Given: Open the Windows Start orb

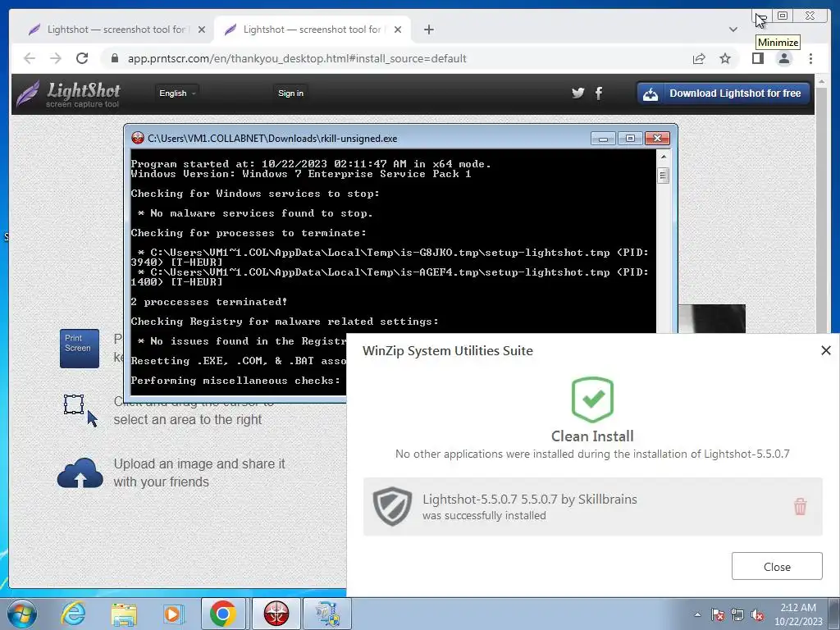Looking at the screenshot, I should (x=22, y=614).
